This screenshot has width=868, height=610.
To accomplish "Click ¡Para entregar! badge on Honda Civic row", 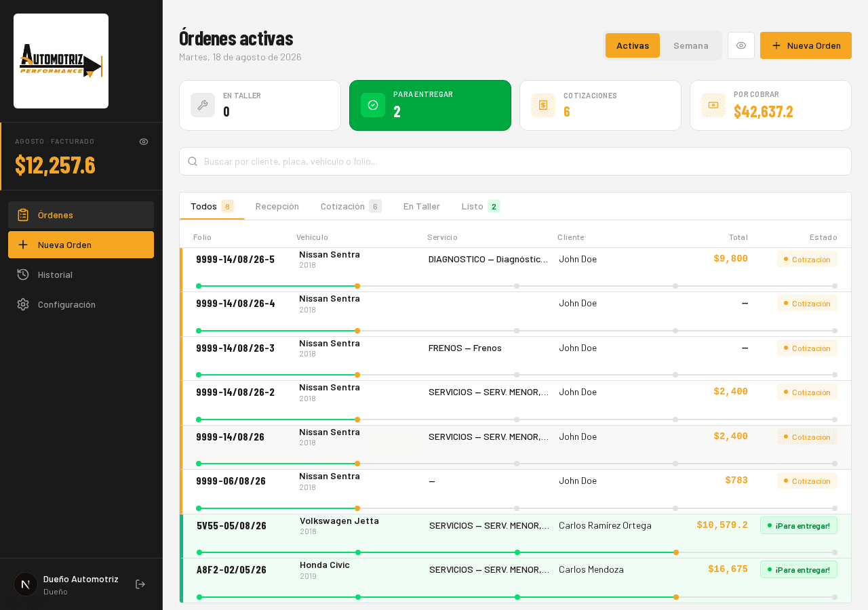I will [x=799, y=569].
